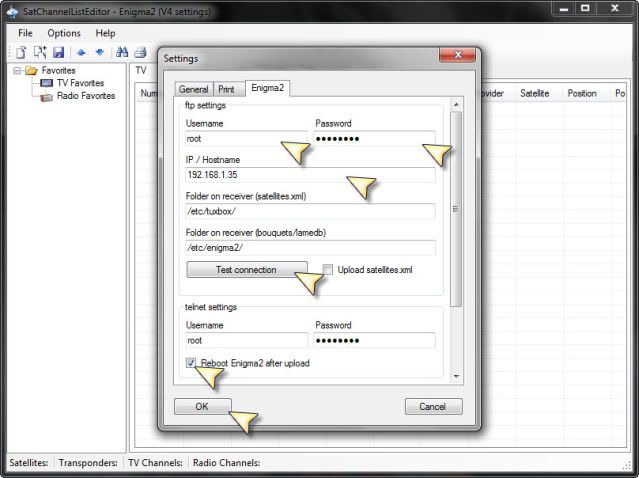Open the Help menu
The width and height of the screenshot is (639, 478).
tap(105, 33)
